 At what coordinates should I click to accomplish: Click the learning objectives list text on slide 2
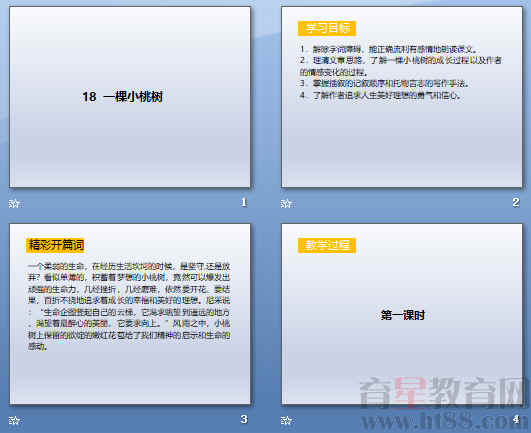[x=400, y=72]
